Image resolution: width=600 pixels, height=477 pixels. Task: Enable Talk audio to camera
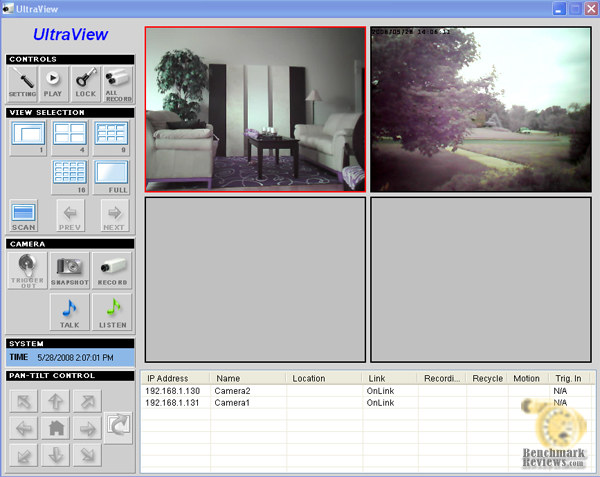point(69,312)
